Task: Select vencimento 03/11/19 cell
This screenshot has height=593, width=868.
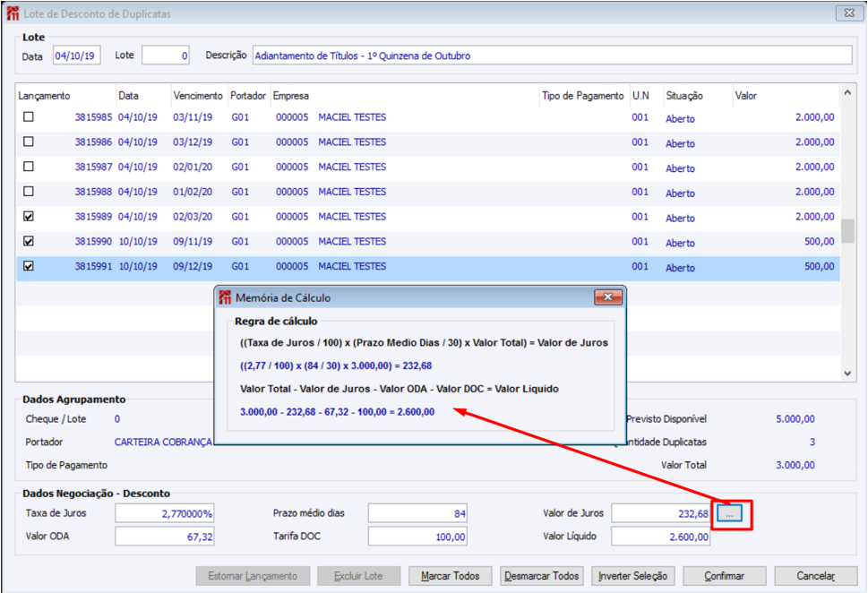Action: (193, 117)
